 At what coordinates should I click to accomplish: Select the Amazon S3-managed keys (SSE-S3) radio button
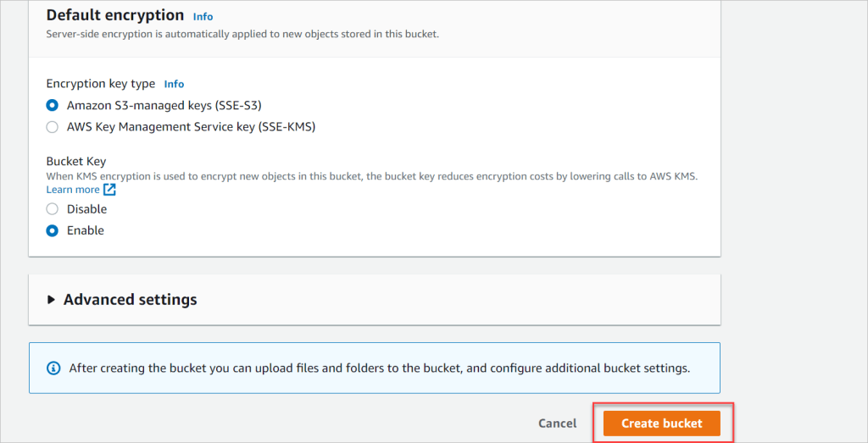click(x=52, y=105)
